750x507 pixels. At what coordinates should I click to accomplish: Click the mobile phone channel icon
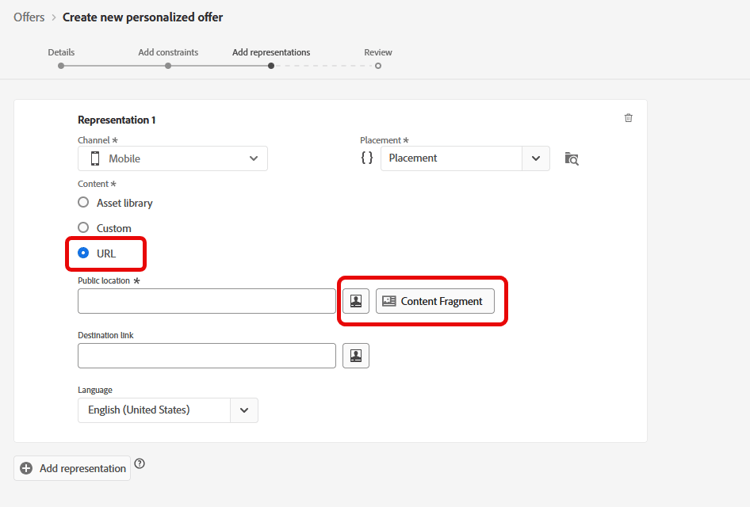click(x=95, y=158)
